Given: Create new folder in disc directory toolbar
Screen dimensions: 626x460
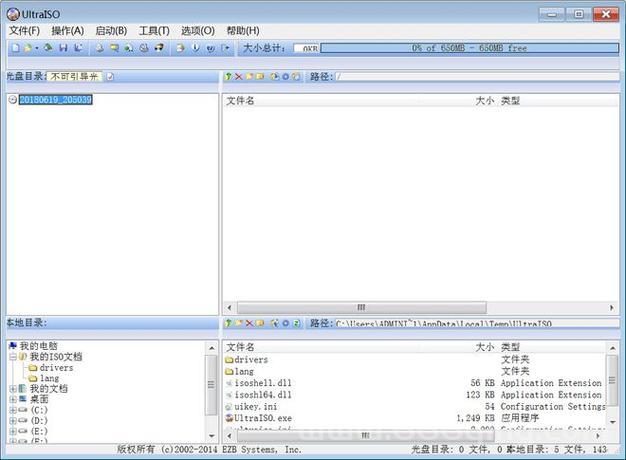Looking at the screenshot, I should point(250,76).
